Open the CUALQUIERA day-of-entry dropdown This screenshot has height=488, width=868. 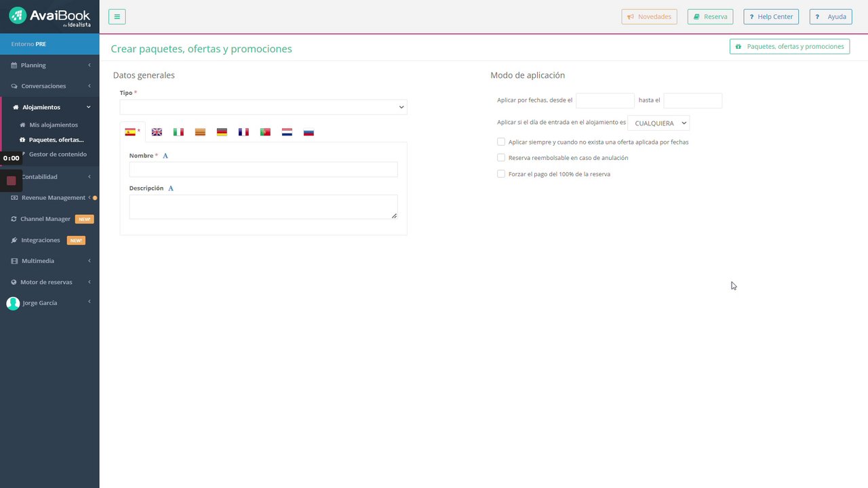pyautogui.click(x=658, y=123)
